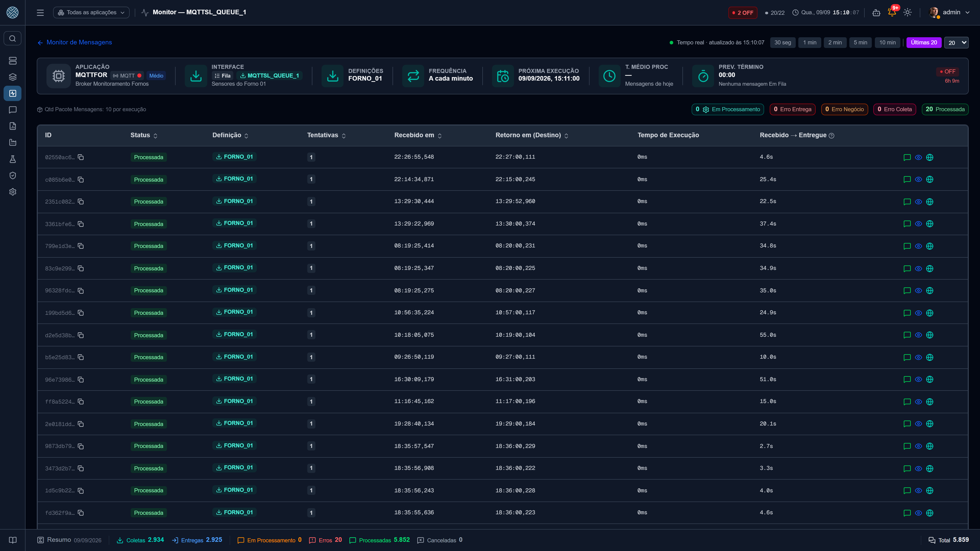Viewport: 980px width, 551px height.
Task: Sort by Status column
Action: click(x=144, y=135)
